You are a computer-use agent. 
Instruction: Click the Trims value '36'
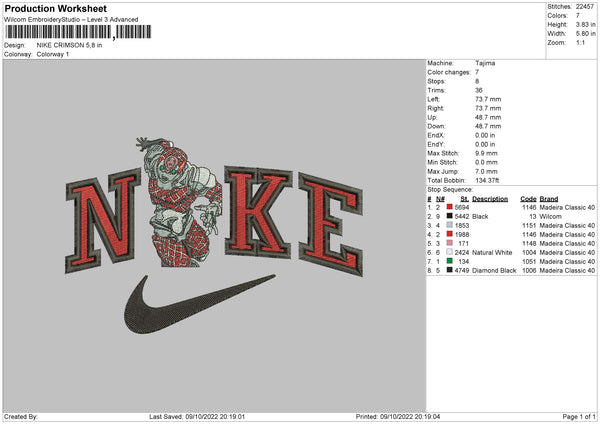pyautogui.click(x=479, y=90)
